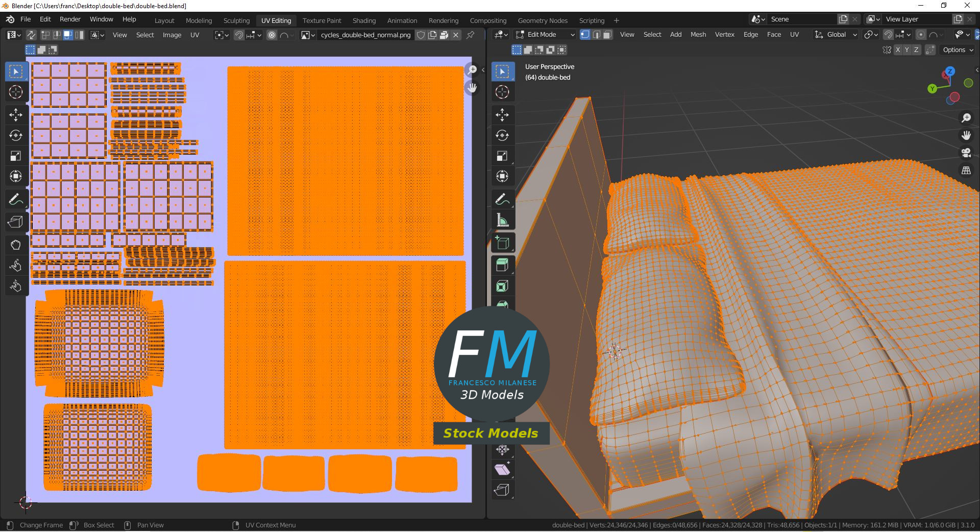Select the Annotate tool in 3D viewport
Viewport: 980px width, 532px height.
[x=502, y=199]
